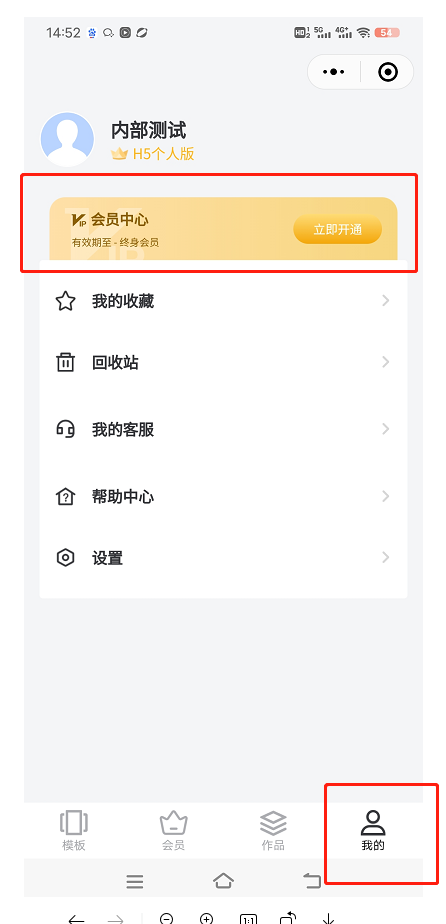Tap the hexagon gear icon for 设置

tap(65, 557)
